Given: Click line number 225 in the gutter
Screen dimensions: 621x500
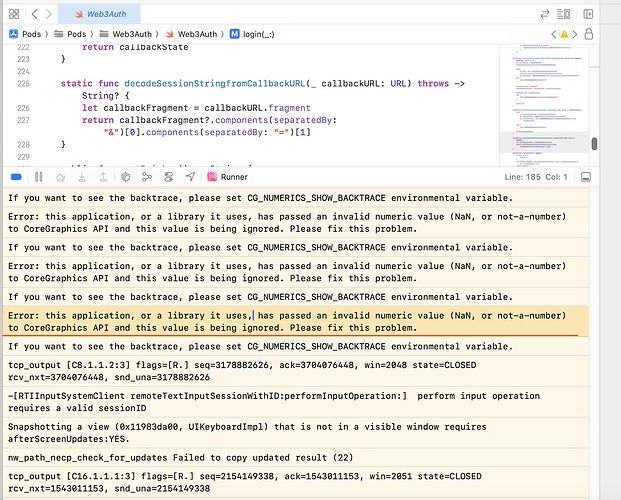Looking at the screenshot, I should (x=23, y=84).
